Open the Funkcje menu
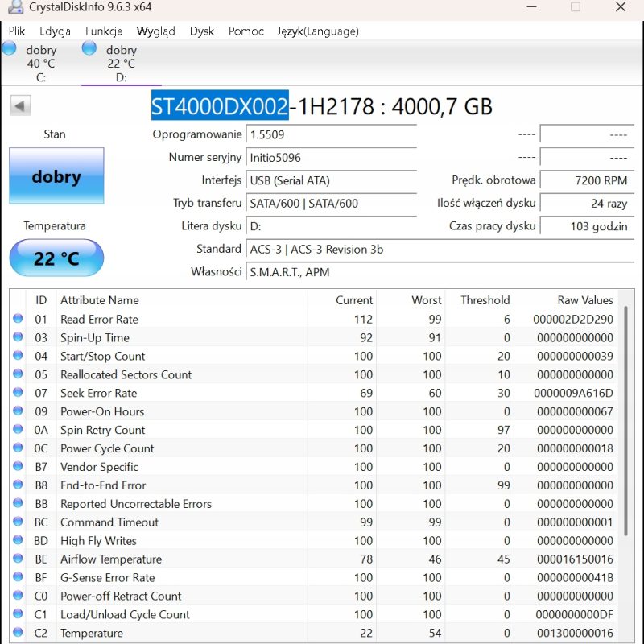Image resolution: width=644 pixels, height=644 pixels. click(104, 31)
